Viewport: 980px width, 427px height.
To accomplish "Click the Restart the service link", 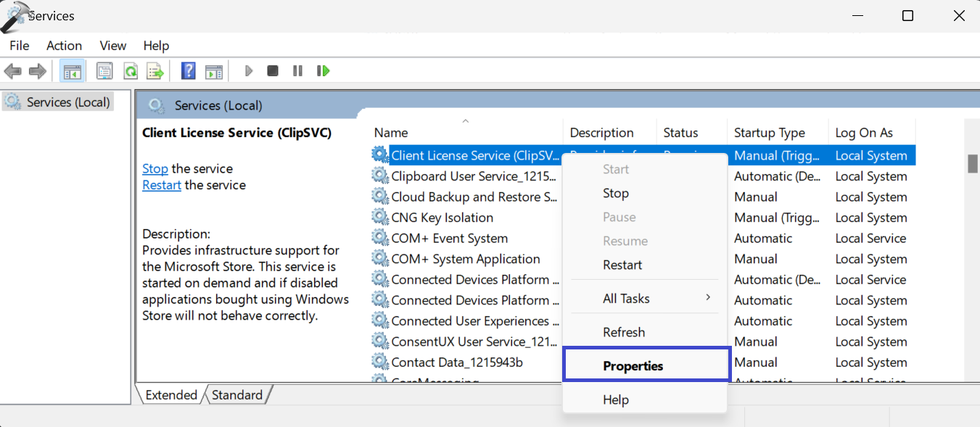I will coord(161,186).
